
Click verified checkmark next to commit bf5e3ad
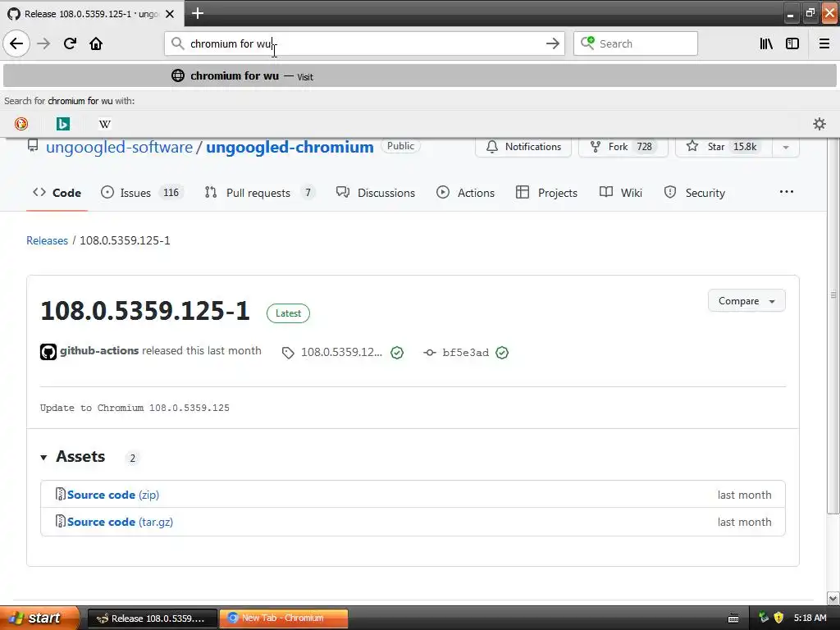click(502, 353)
